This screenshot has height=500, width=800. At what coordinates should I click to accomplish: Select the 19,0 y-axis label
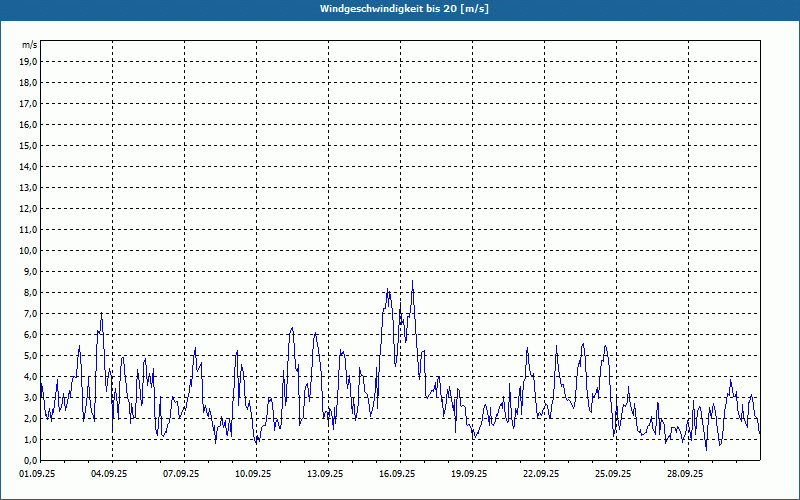tap(29, 61)
